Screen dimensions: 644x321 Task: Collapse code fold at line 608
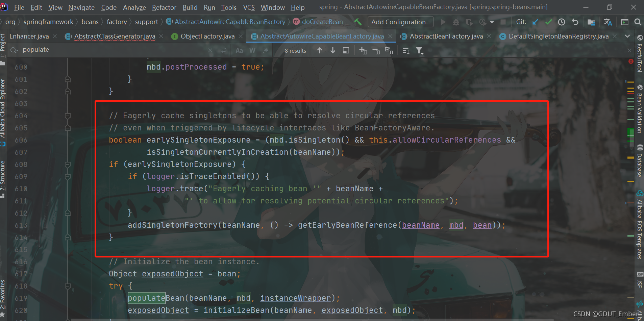[x=68, y=165]
